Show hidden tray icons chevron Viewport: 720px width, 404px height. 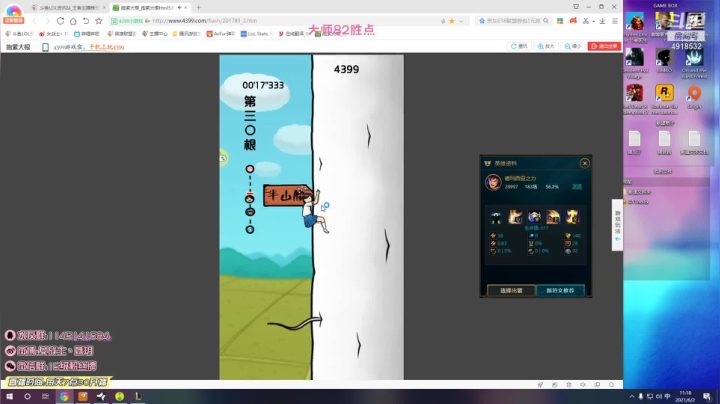(x=632, y=396)
